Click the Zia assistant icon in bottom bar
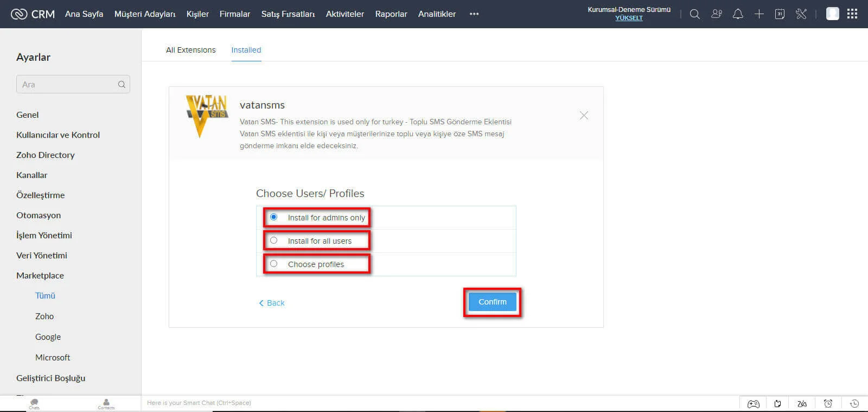The height and width of the screenshot is (412, 868). (802, 403)
